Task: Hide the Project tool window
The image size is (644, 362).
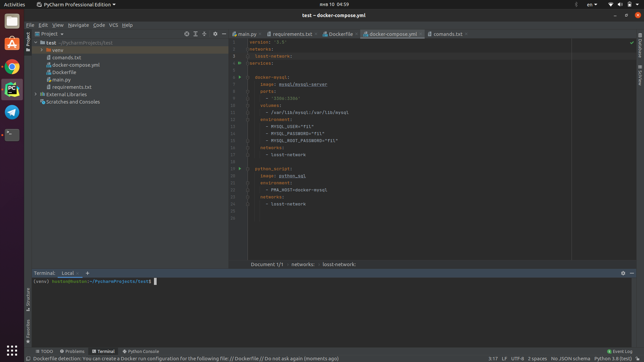Action: tap(224, 34)
